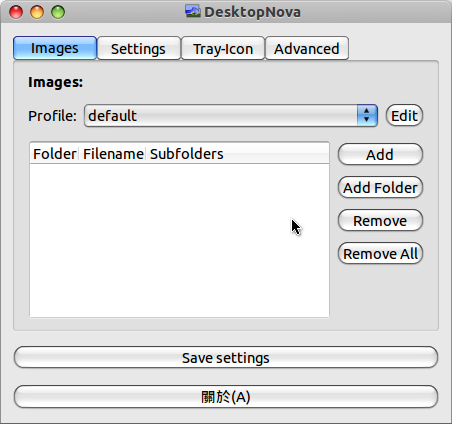Close the DesktopNova window with red button
This screenshot has width=452, height=424.
(x=16, y=12)
